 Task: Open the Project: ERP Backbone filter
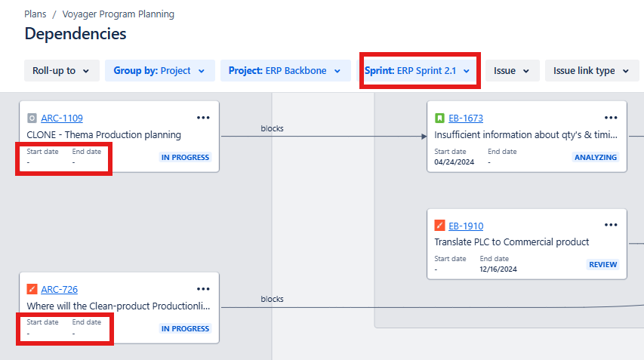point(285,71)
